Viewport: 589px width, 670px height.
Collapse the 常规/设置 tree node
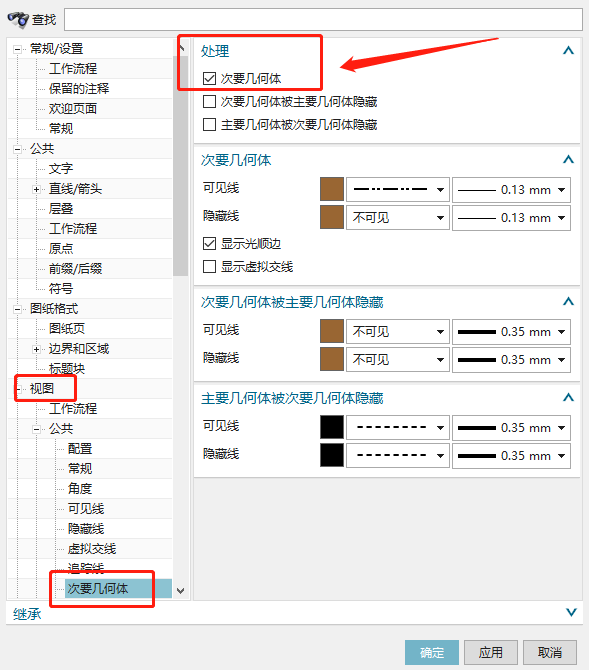[18, 50]
